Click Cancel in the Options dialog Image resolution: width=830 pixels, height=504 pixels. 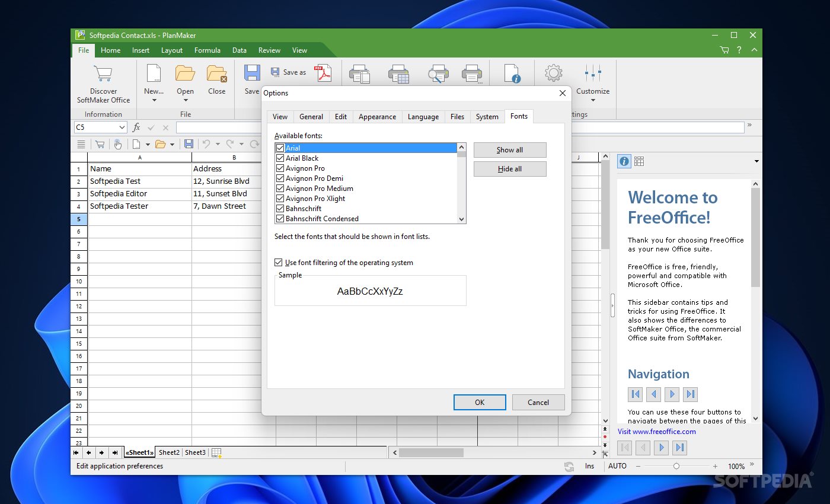538,402
